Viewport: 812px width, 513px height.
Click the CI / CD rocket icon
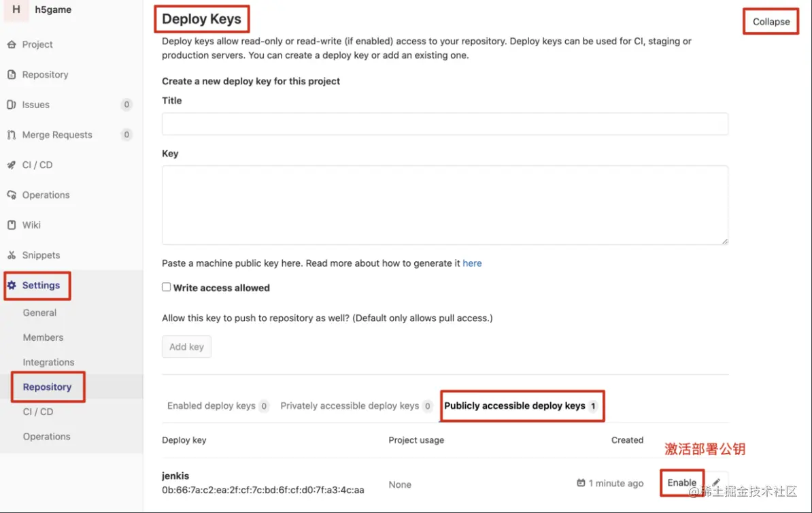11,165
